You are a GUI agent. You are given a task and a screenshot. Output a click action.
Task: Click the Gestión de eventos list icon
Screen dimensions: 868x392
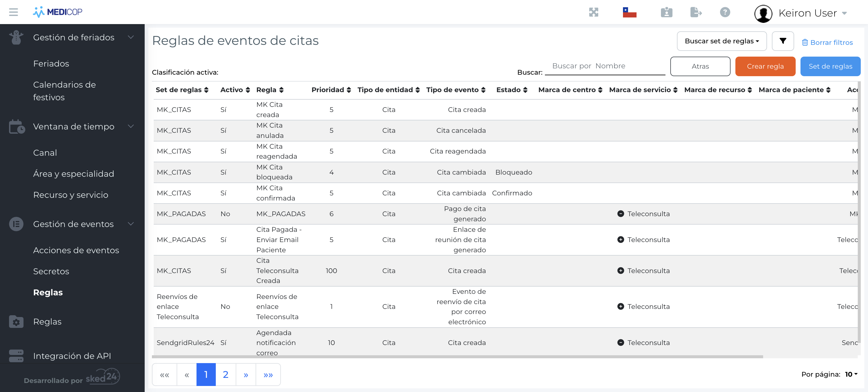click(x=16, y=224)
